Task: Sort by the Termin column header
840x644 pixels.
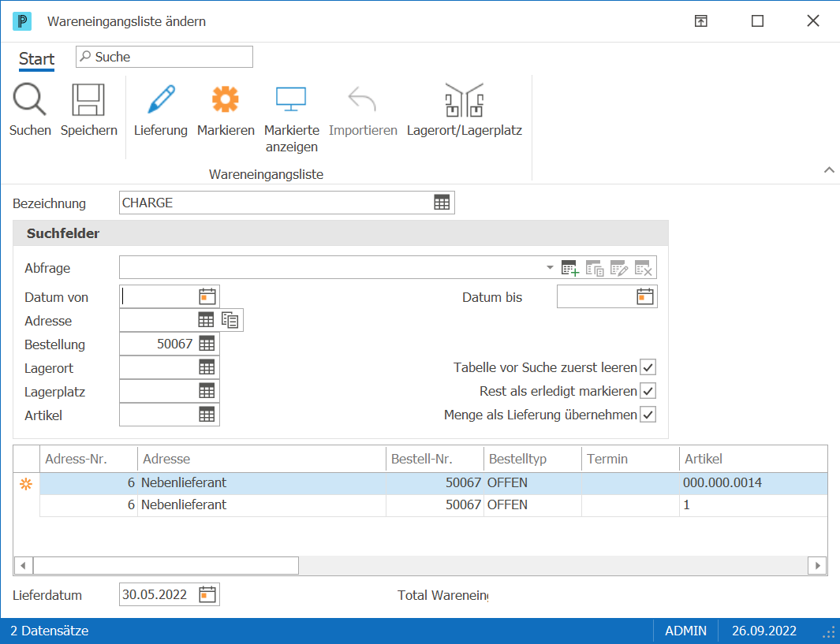Action: point(630,459)
